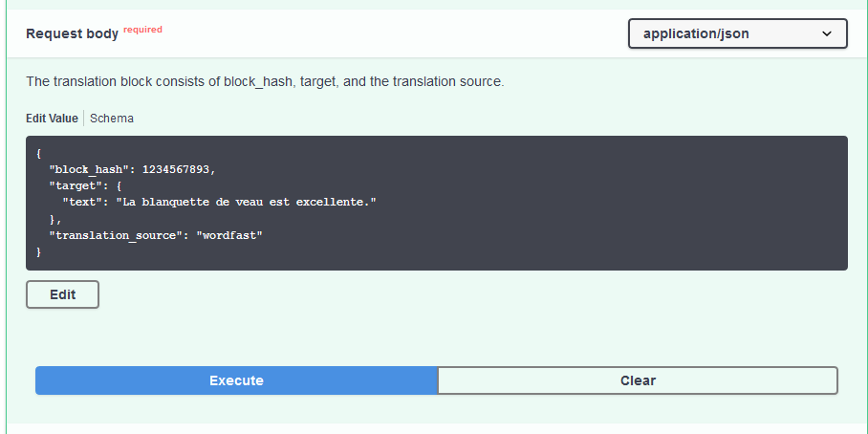Click the translation block description text

click(264, 82)
